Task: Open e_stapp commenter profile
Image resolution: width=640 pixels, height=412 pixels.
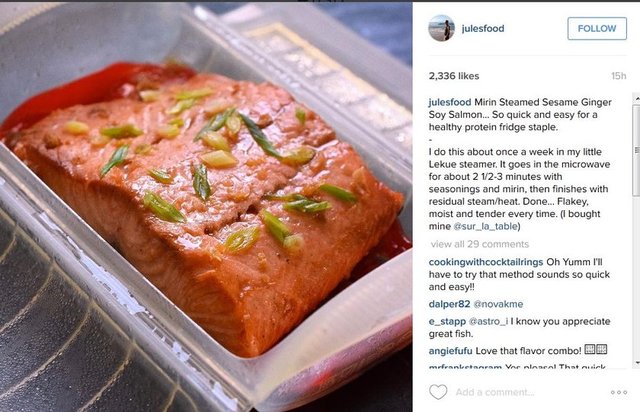Action: pos(447,321)
